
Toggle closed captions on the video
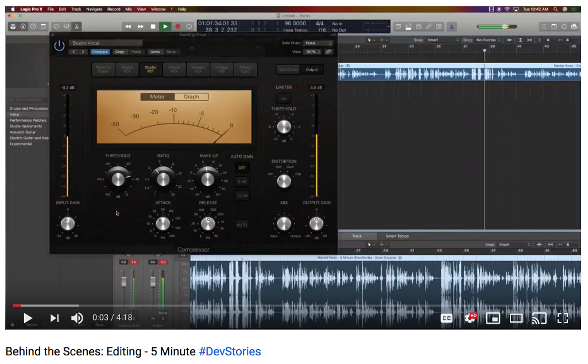tap(446, 317)
